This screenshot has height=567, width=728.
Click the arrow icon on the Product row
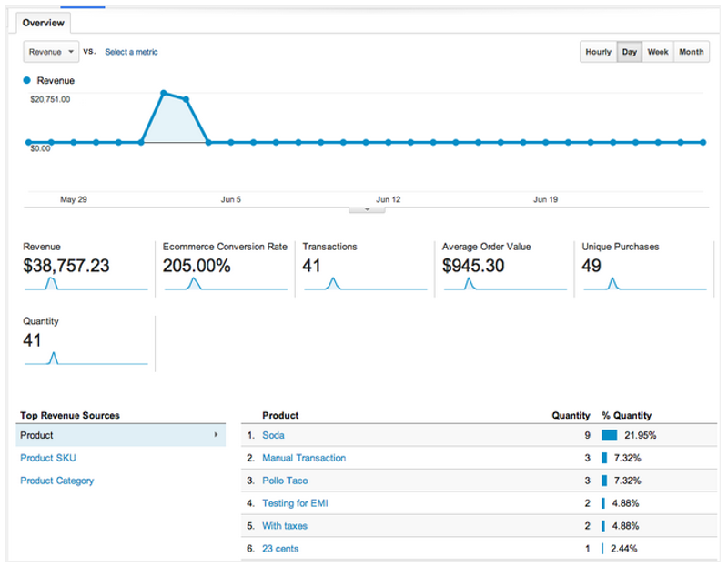click(216, 435)
